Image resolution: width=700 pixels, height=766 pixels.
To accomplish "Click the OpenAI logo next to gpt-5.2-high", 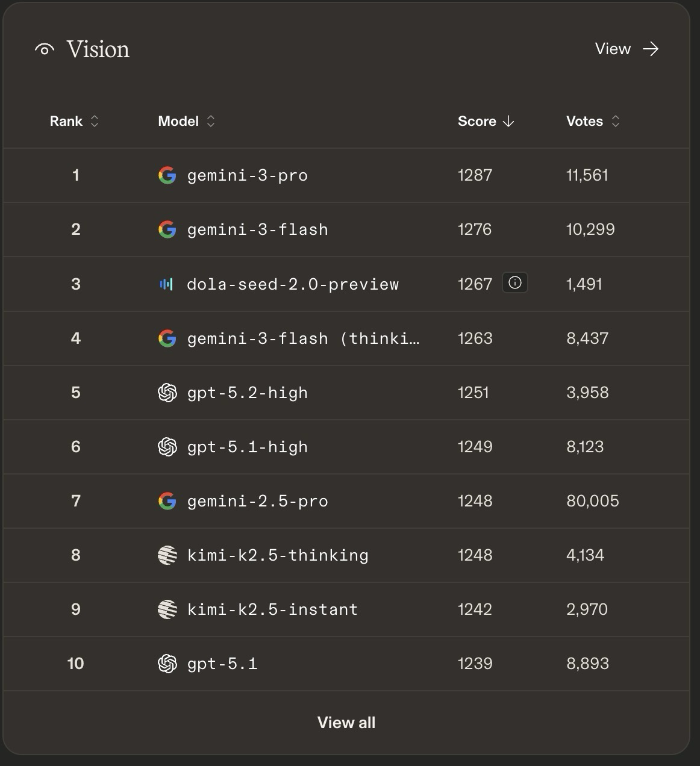I will click(167, 393).
